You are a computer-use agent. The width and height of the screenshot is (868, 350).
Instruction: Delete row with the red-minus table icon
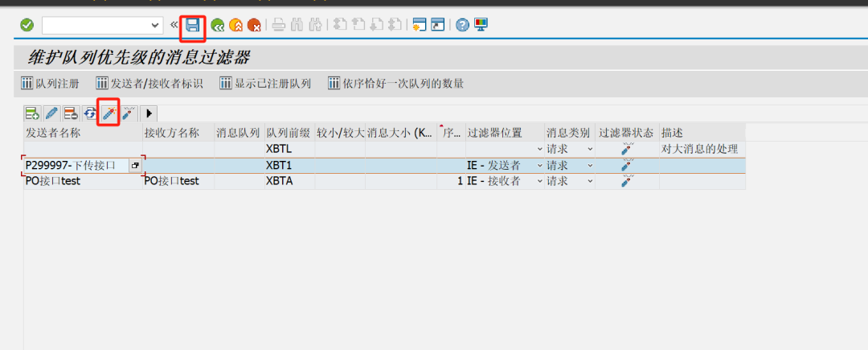tap(71, 113)
